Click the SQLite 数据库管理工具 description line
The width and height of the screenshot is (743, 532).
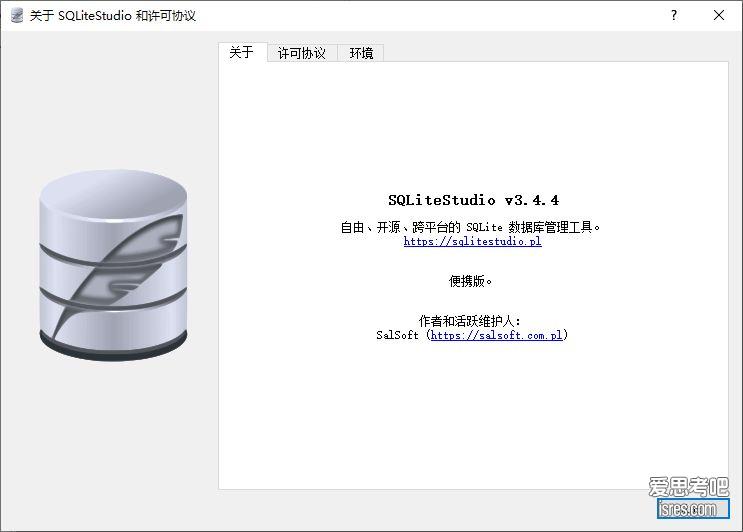click(471, 227)
